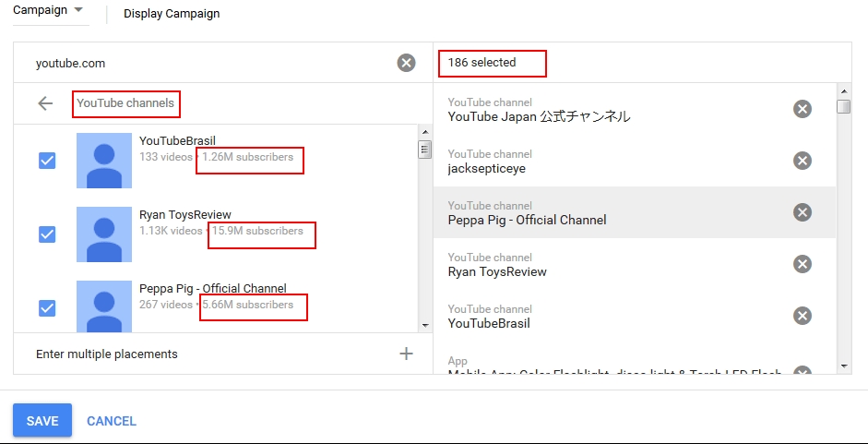Clear the youtube.com search field
The width and height of the screenshot is (868, 444).
coord(406,63)
